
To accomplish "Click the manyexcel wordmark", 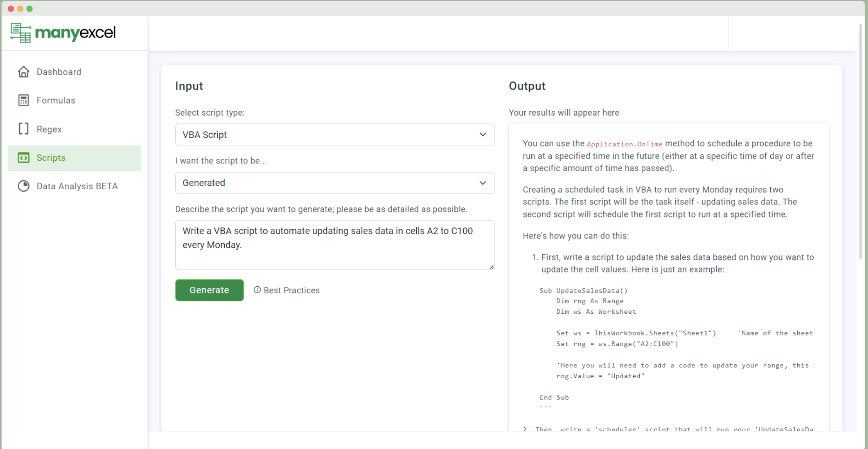I will point(75,33).
